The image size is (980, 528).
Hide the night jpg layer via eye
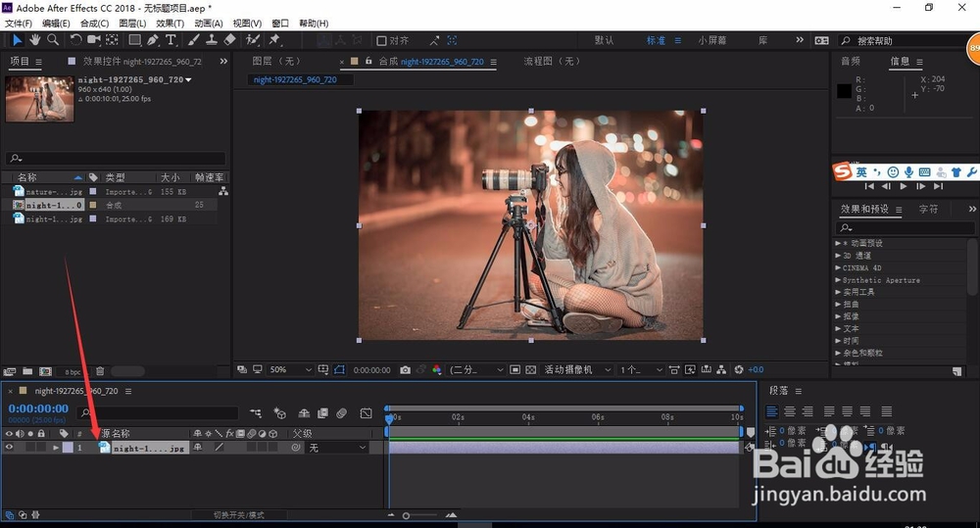(x=10, y=448)
